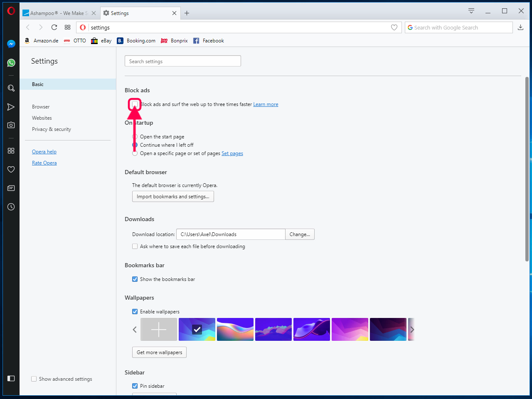Click the 'Learn more' link about ad blocking
The image size is (532, 399).
pyautogui.click(x=266, y=104)
